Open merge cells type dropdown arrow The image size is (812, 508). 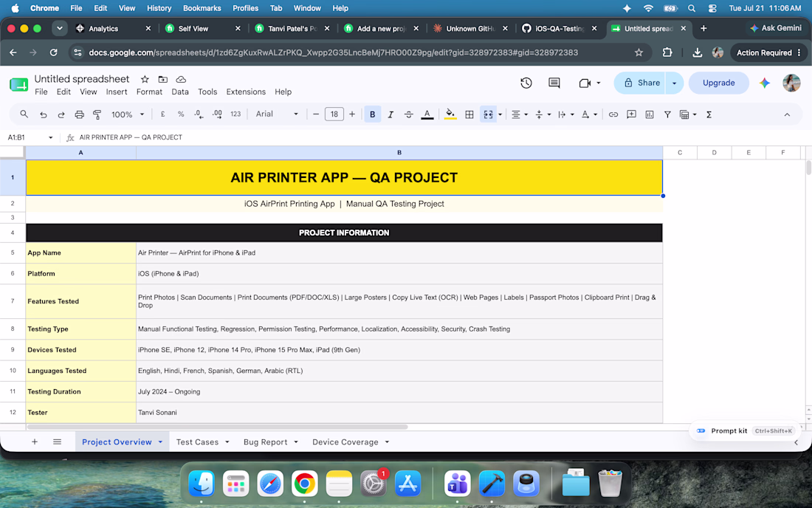(x=500, y=114)
